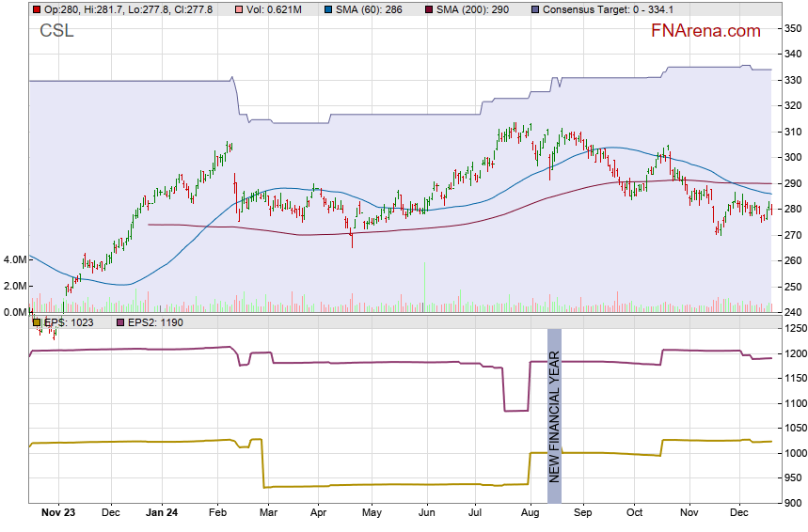Click the Jan 24 date axis label
Screen dimensions: 808x532
[163, 513]
